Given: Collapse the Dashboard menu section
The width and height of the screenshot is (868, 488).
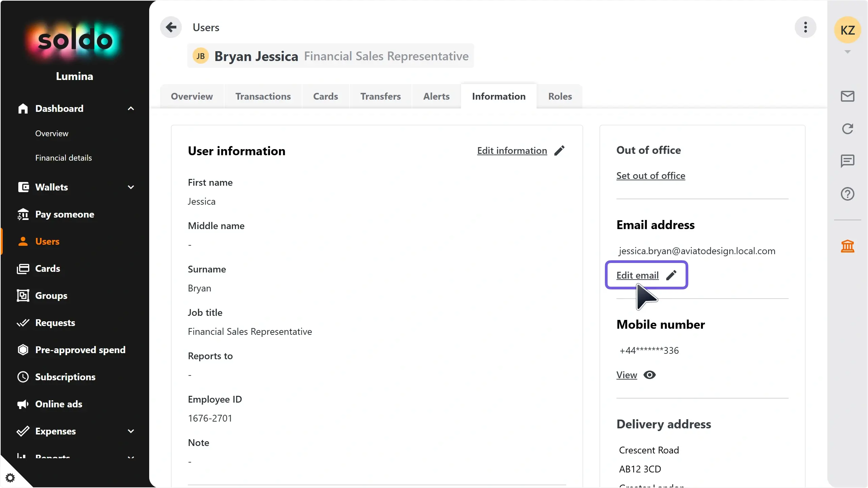Looking at the screenshot, I should click(x=131, y=108).
